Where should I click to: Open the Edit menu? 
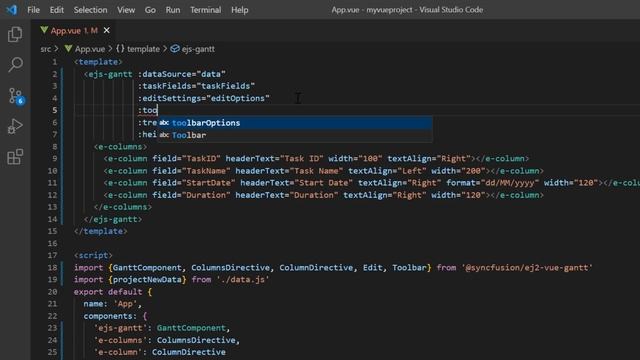(57, 10)
